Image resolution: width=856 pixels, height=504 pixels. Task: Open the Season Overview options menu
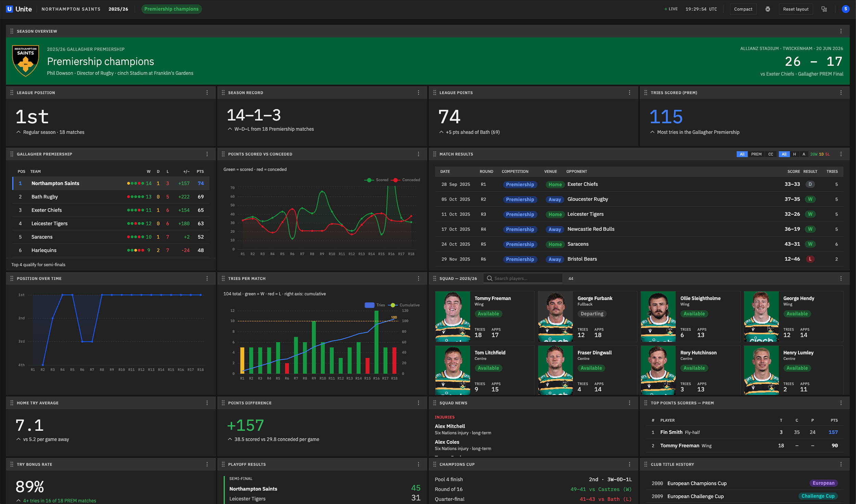coord(841,31)
